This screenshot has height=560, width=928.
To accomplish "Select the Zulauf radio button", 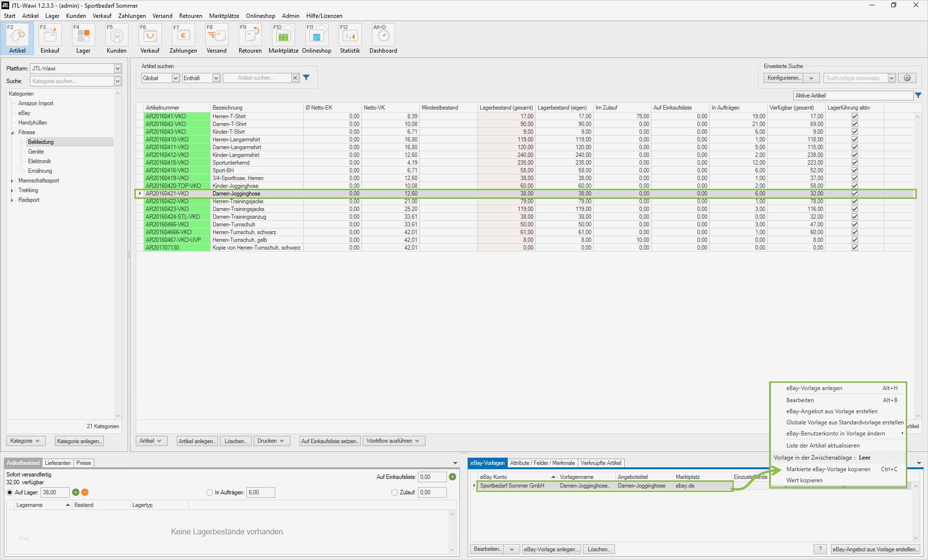I will [395, 492].
